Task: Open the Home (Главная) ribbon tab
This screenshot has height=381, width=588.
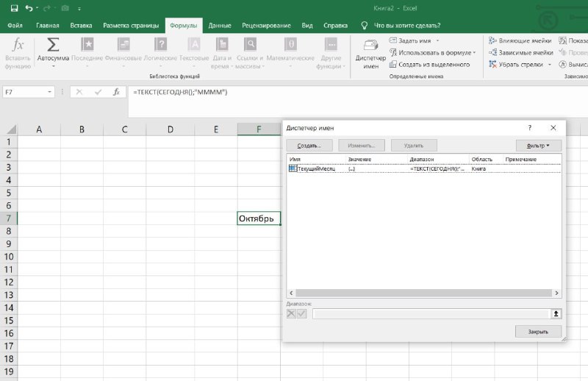Action: (x=48, y=26)
